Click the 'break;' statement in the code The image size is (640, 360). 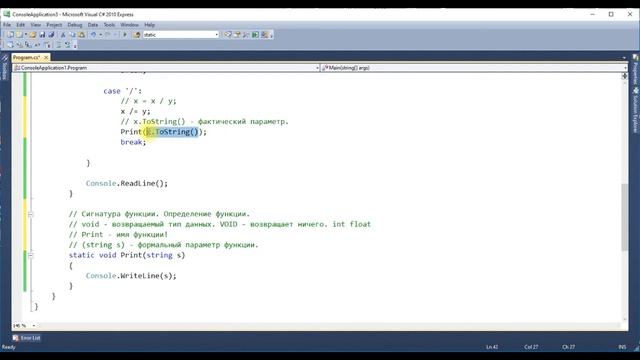click(133, 142)
